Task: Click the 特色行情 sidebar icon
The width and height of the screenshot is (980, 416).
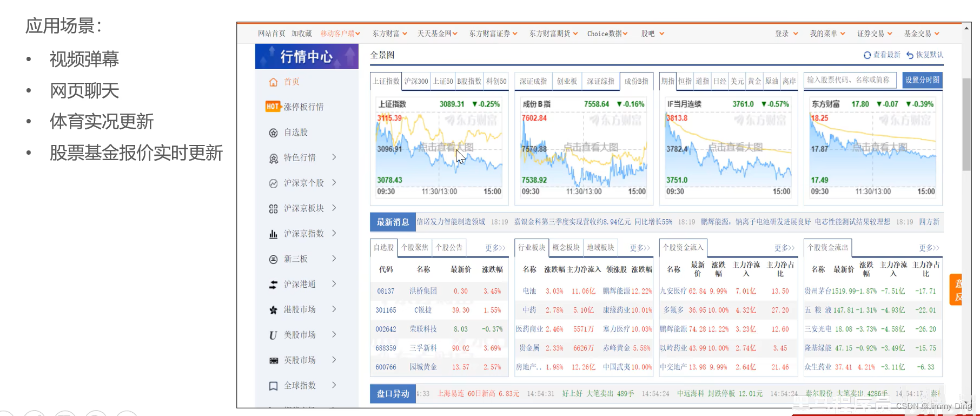Action: point(274,158)
